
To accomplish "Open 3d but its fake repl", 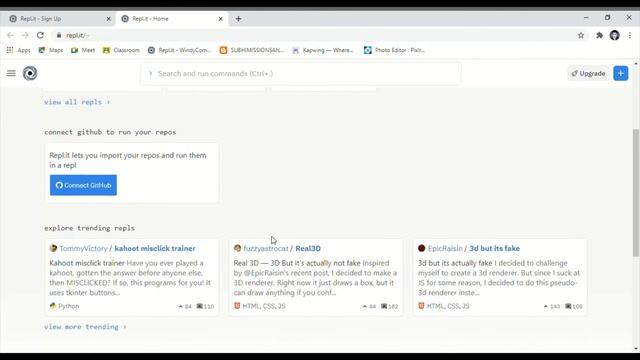I will click(494, 248).
